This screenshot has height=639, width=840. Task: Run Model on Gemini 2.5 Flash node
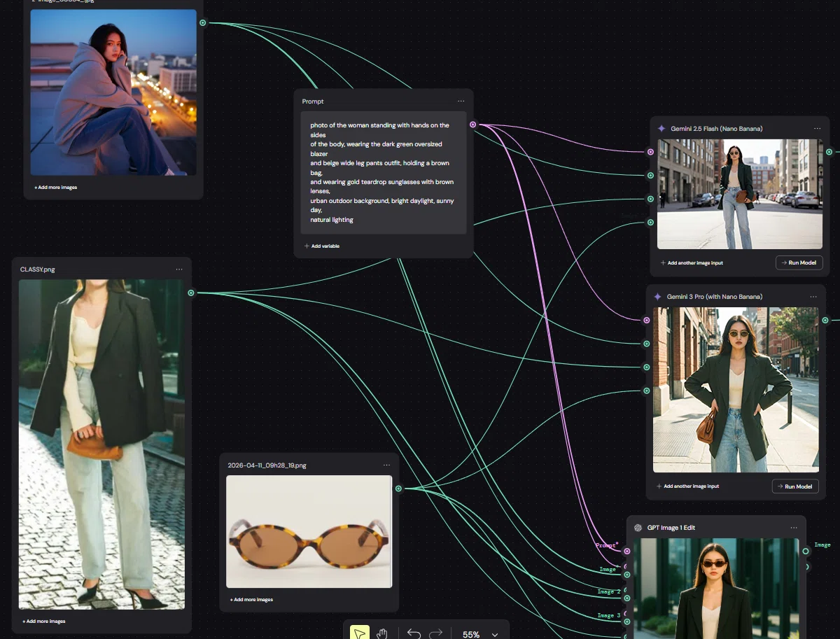[x=799, y=263]
